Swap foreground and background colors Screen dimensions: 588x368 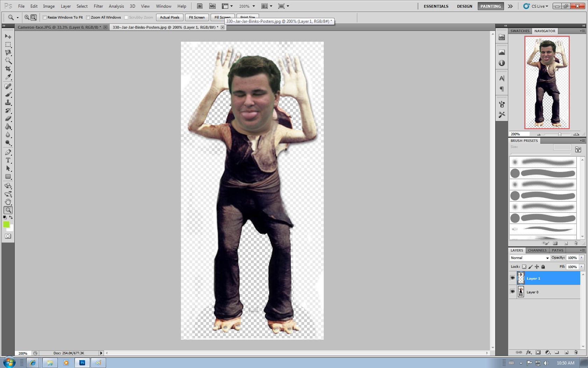pyautogui.click(x=11, y=217)
